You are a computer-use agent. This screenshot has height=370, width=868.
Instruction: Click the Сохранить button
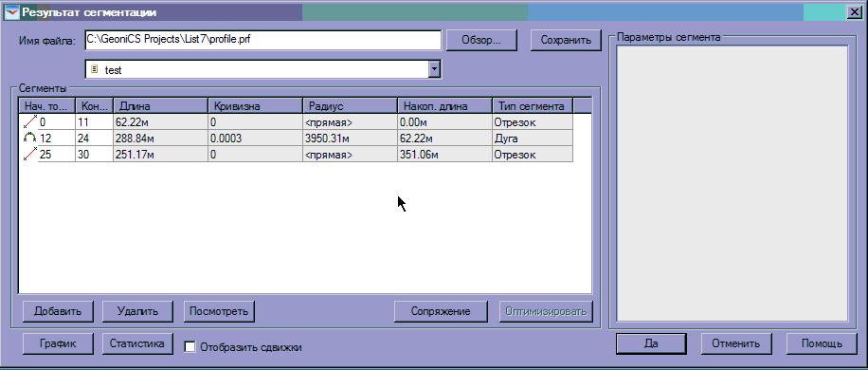click(x=566, y=41)
